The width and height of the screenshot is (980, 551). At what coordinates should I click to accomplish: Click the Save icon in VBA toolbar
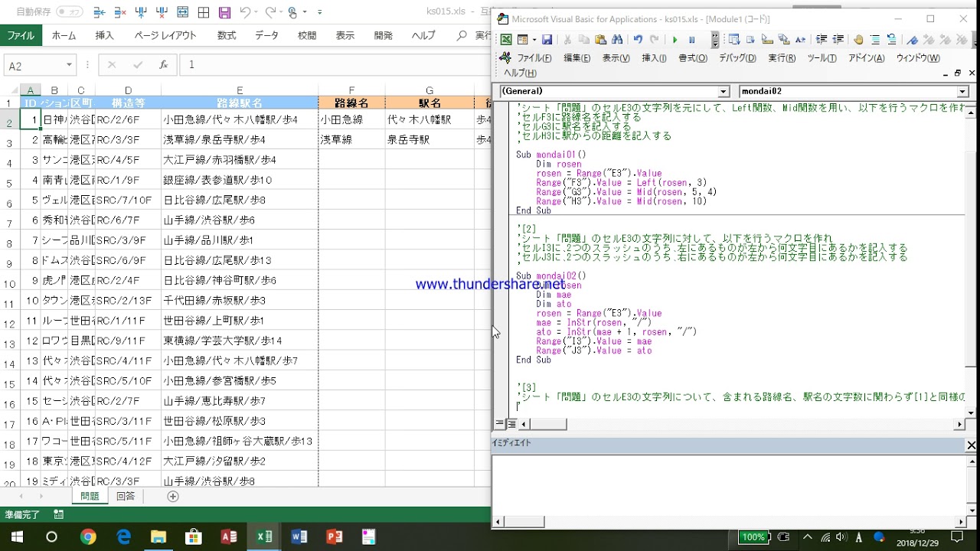coord(547,40)
